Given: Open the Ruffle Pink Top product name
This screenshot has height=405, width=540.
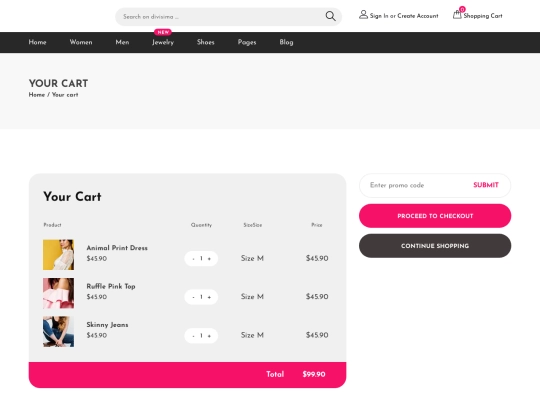Looking at the screenshot, I should [111, 287].
